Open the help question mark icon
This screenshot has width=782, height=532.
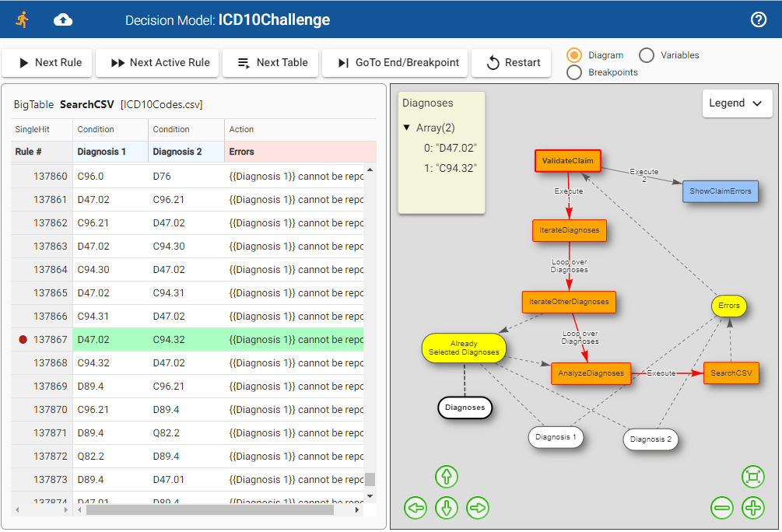(759, 19)
